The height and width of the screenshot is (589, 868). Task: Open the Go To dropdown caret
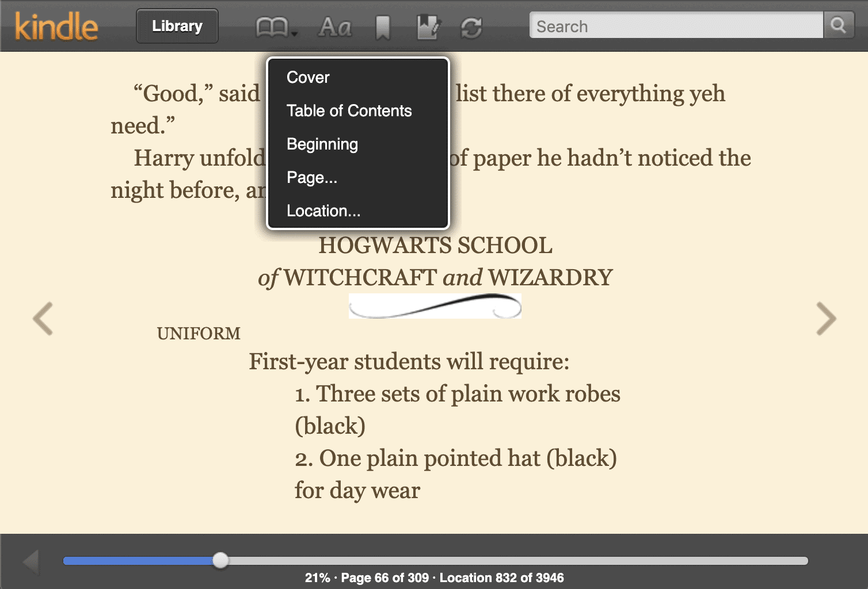[x=294, y=33]
